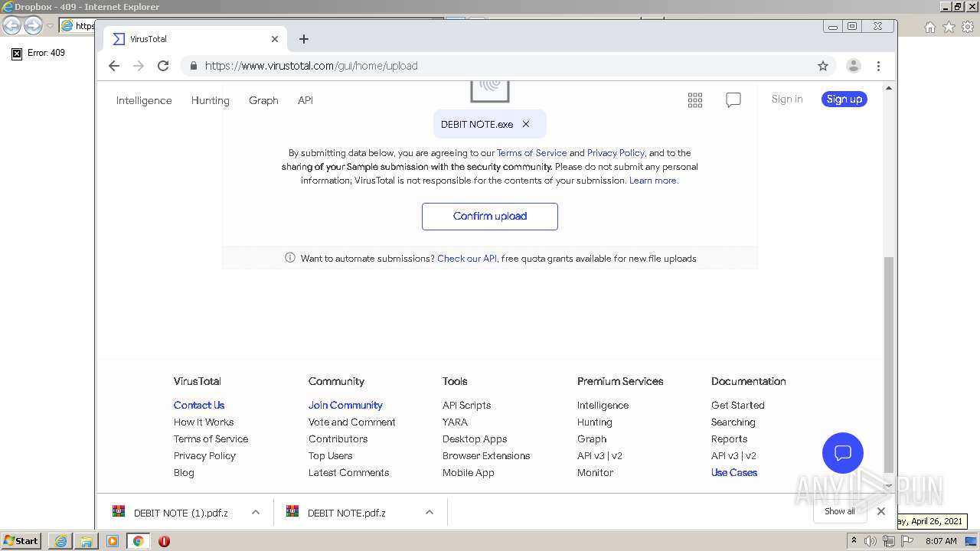Open Reports documentation link
980x551 pixels.
730,439
